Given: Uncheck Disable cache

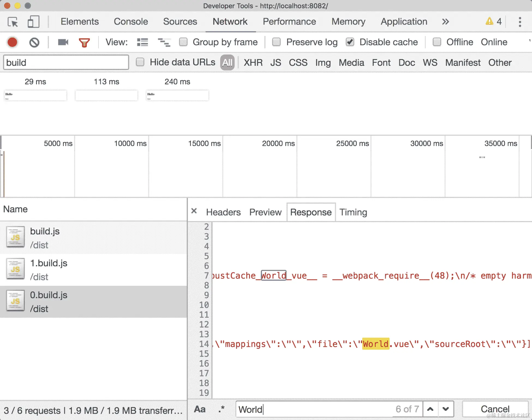Looking at the screenshot, I should point(350,42).
